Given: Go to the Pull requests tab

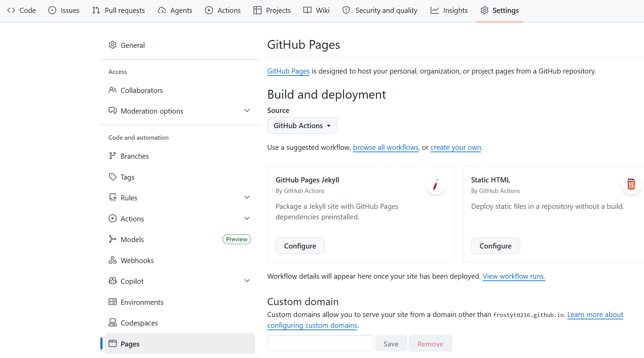Looking at the screenshot, I should [x=118, y=11].
